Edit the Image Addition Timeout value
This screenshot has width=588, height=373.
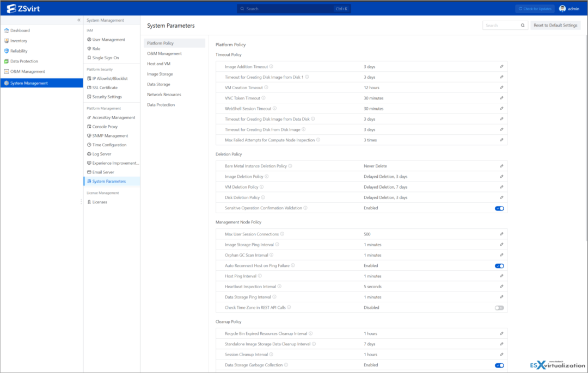(501, 67)
